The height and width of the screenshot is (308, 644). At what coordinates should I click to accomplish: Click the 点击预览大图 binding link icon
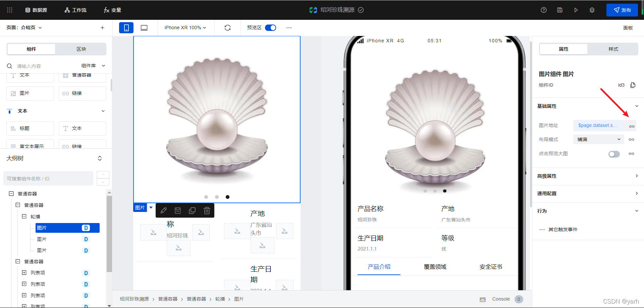point(631,153)
